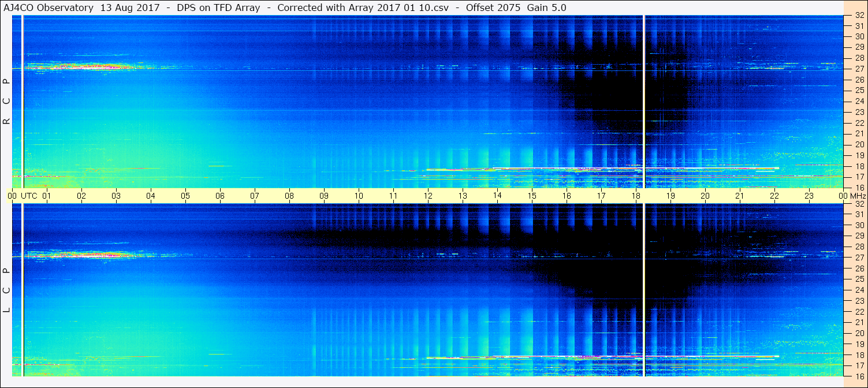Select hour 22 on the time axis
Image resolution: width=868 pixels, height=388 pixels.
tap(774, 196)
